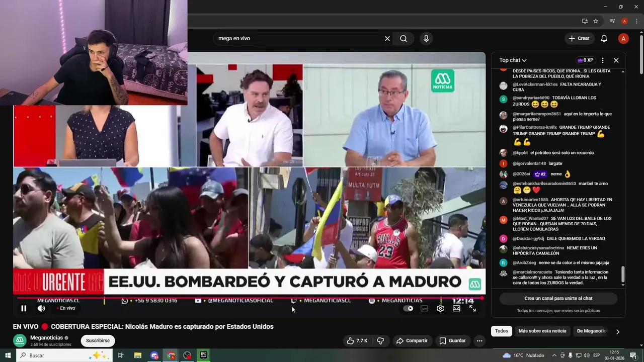Close the live chat panel
This screenshot has width=644, height=362.
click(x=616, y=60)
